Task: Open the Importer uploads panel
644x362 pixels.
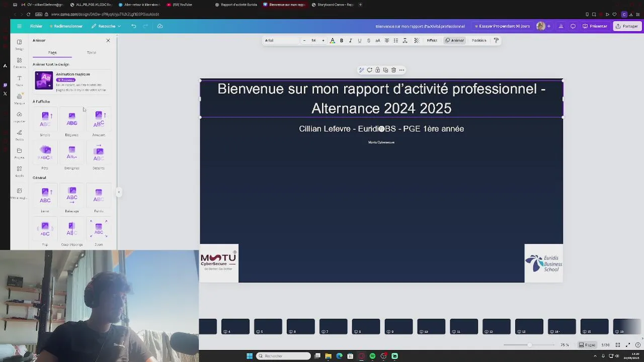Action: tap(19, 117)
